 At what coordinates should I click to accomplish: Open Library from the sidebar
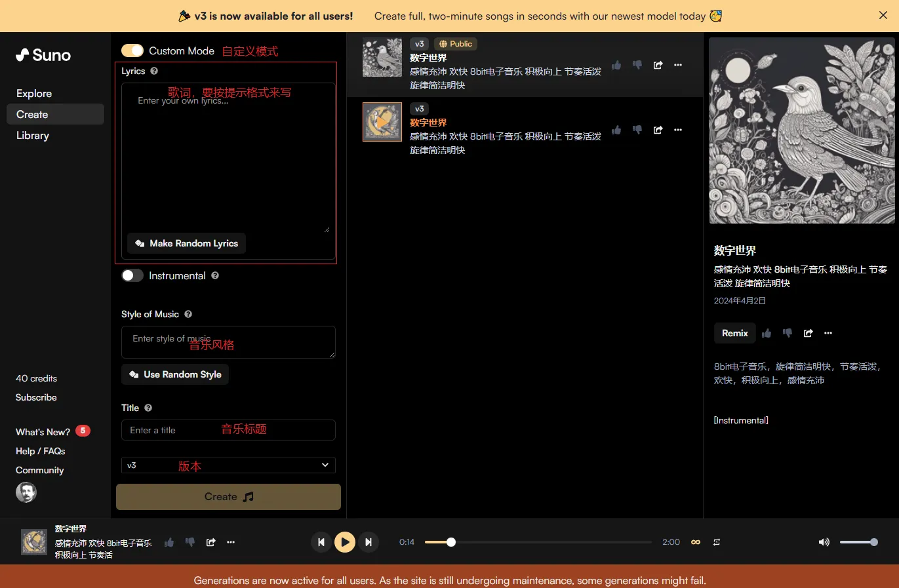pyautogui.click(x=33, y=136)
